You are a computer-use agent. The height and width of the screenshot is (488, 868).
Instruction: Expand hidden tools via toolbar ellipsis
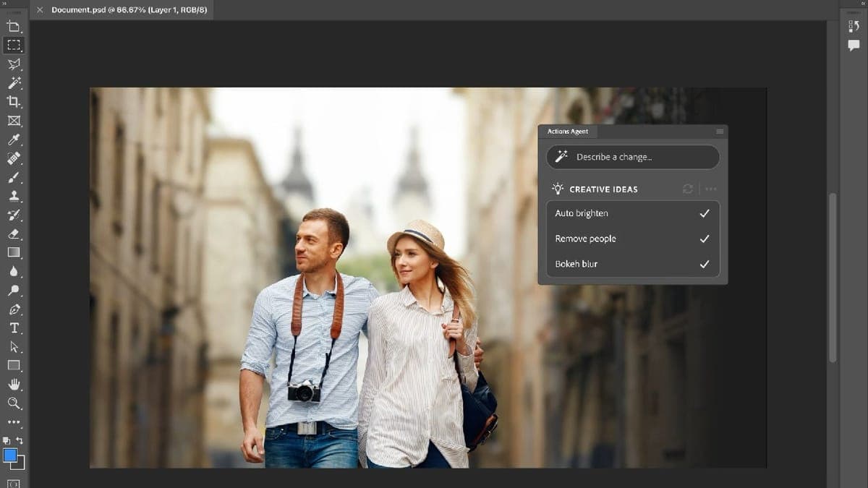coord(14,421)
